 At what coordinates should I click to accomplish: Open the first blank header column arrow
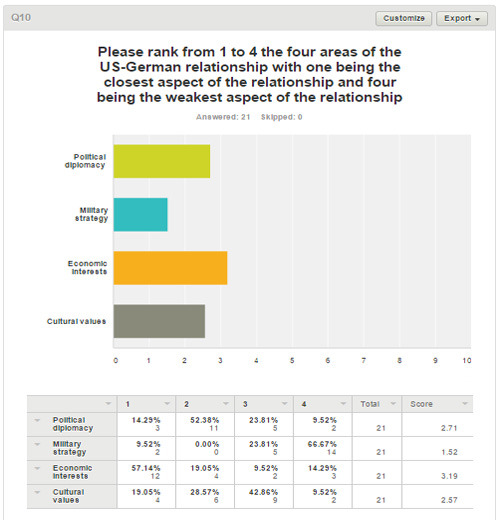(108, 404)
